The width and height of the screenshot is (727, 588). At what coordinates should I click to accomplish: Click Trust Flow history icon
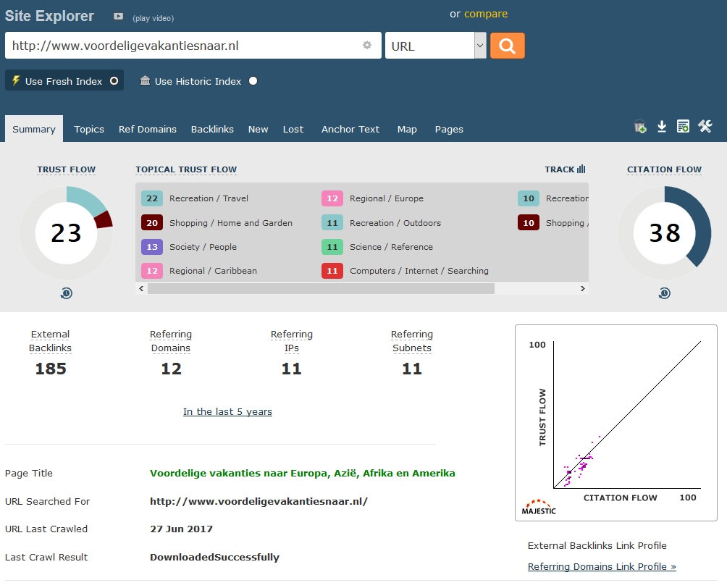[67, 293]
